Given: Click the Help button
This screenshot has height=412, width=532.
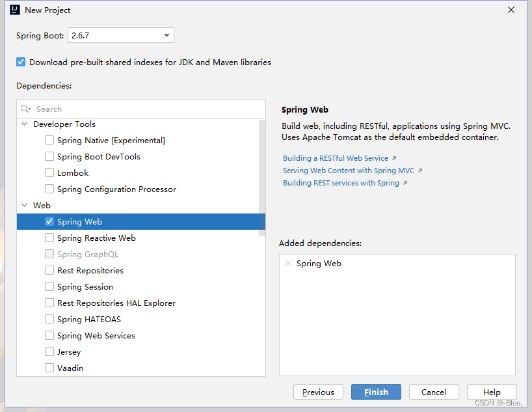Looking at the screenshot, I should tap(492, 392).
